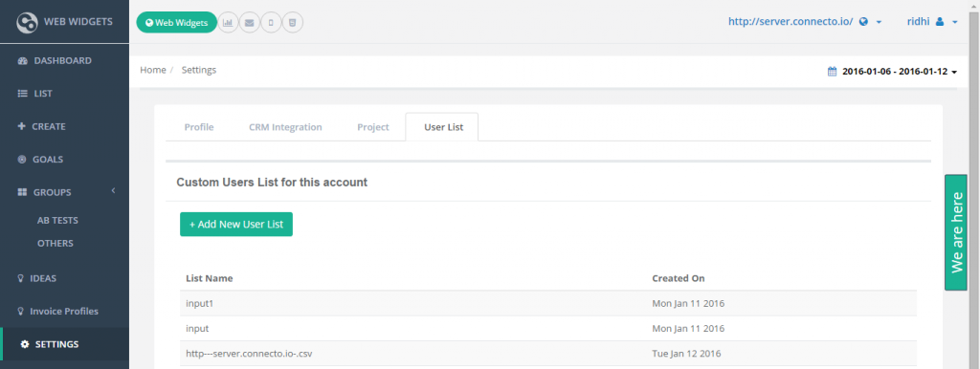
Task: Switch to the CRM Integration tab
Action: pos(285,127)
